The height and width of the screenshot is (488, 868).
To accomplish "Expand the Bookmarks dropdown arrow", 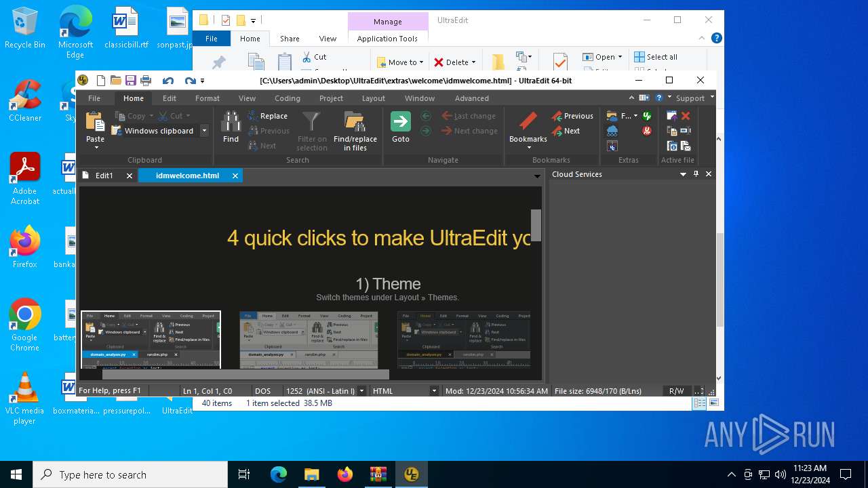I will point(528,148).
